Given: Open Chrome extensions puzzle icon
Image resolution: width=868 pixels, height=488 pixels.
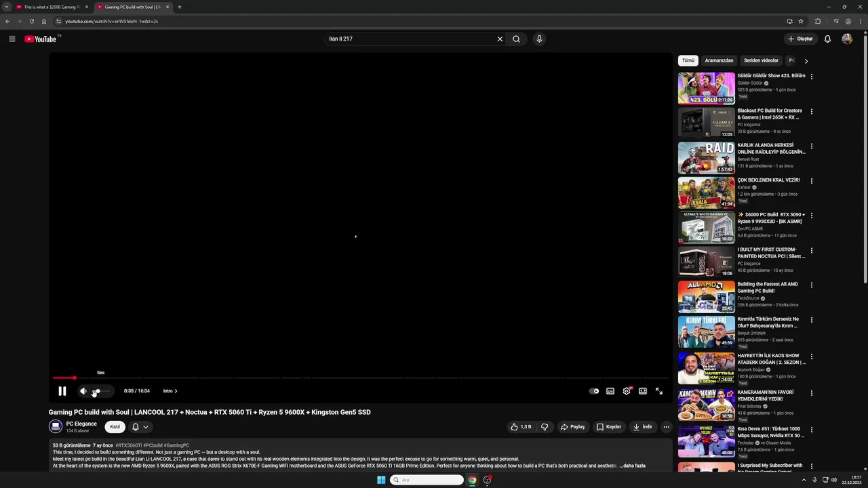Looking at the screenshot, I should click(x=818, y=21).
